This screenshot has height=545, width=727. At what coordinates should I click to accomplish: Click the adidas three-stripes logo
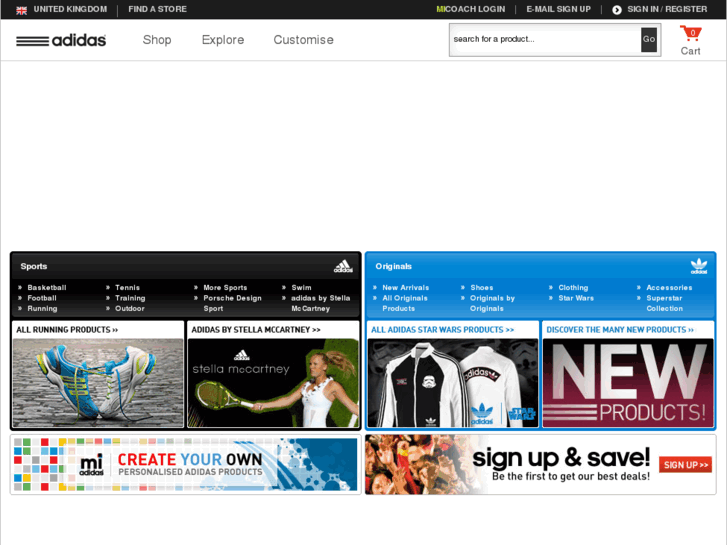click(61, 40)
